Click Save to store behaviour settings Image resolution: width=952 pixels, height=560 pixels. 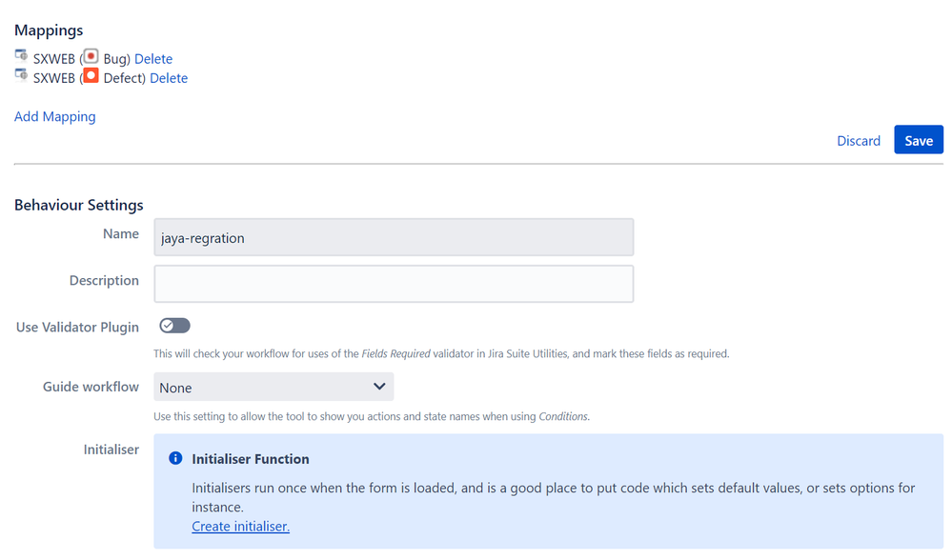pyautogui.click(x=918, y=139)
